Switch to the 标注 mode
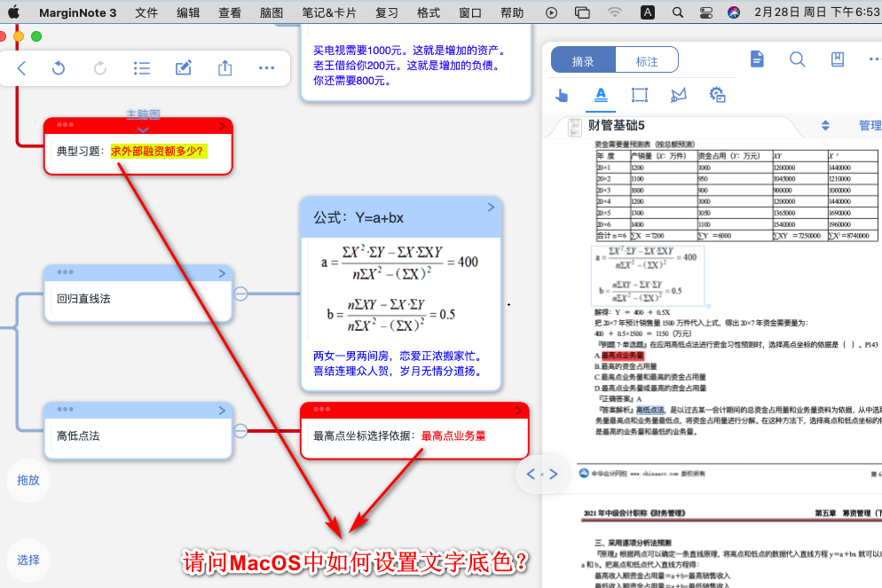Image resolution: width=882 pixels, height=588 pixels. click(647, 60)
